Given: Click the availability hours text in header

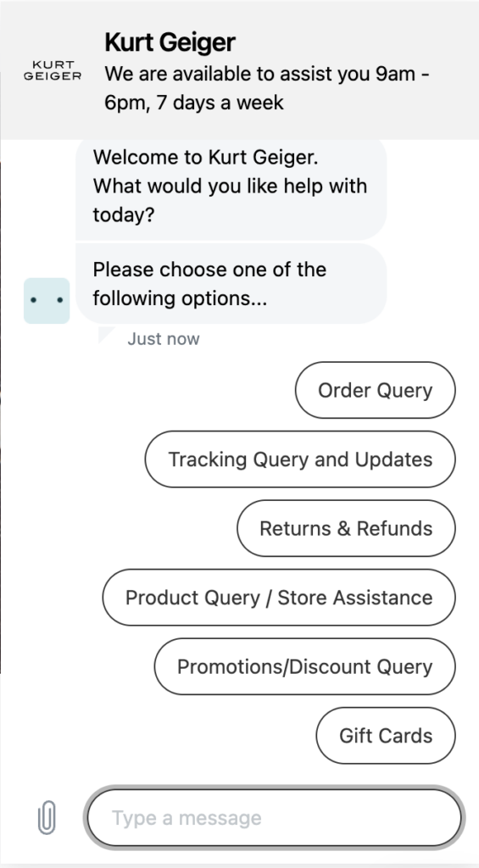Looking at the screenshot, I should pyautogui.click(x=267, y=87).
